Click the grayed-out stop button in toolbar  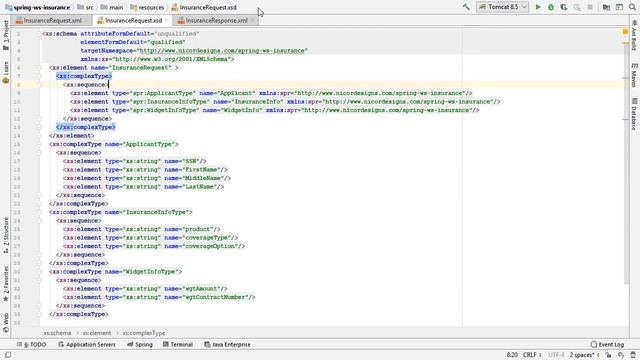pyautogui.click(x=590, y=7)
